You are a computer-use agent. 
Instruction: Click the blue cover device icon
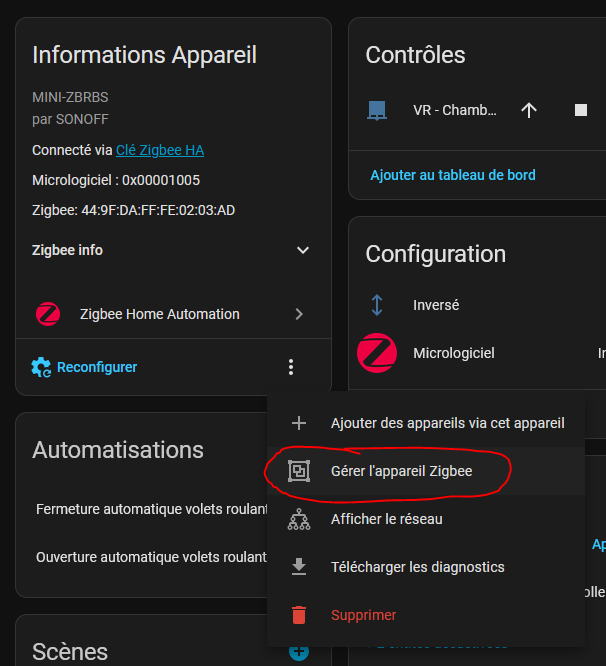[377, 110]
